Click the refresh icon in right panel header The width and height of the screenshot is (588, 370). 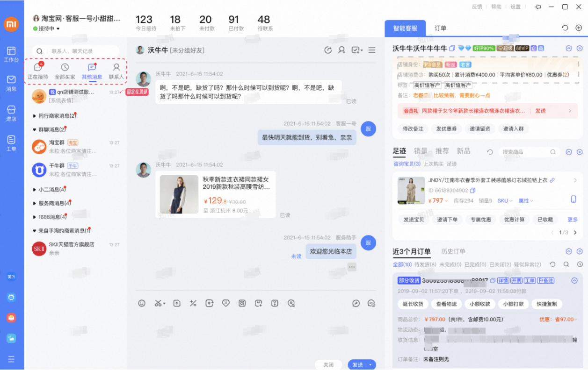(565, 28)
